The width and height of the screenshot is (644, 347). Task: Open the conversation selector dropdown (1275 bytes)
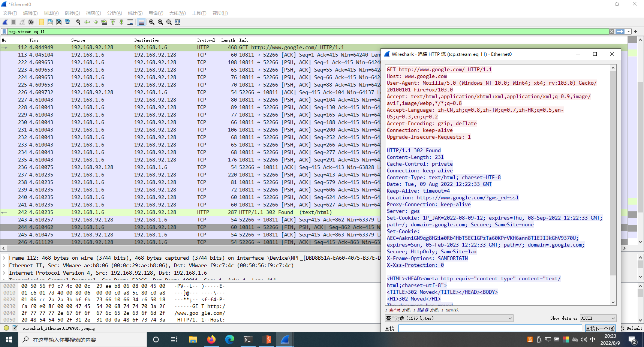pos(449,318)
